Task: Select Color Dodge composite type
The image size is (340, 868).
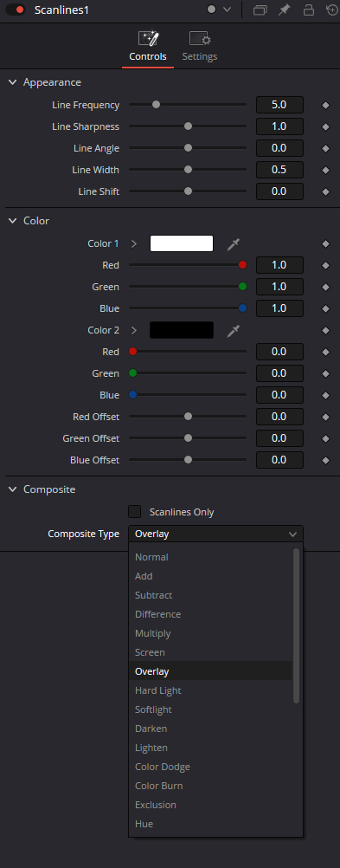Action: click(210, 768)
